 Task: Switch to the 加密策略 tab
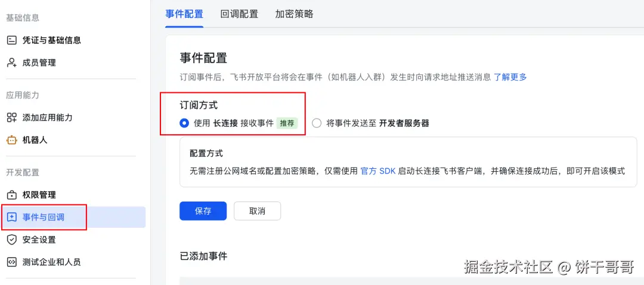click(x=294, y=14)
